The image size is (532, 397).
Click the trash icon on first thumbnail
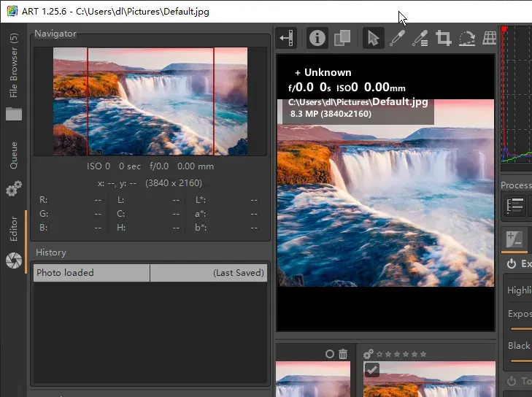click(343, 354)
